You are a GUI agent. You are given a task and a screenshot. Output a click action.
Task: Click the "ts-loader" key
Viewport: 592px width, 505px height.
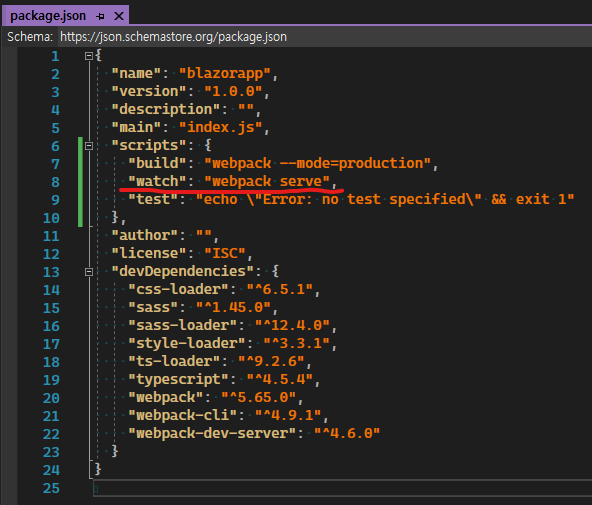click(174, 362)
